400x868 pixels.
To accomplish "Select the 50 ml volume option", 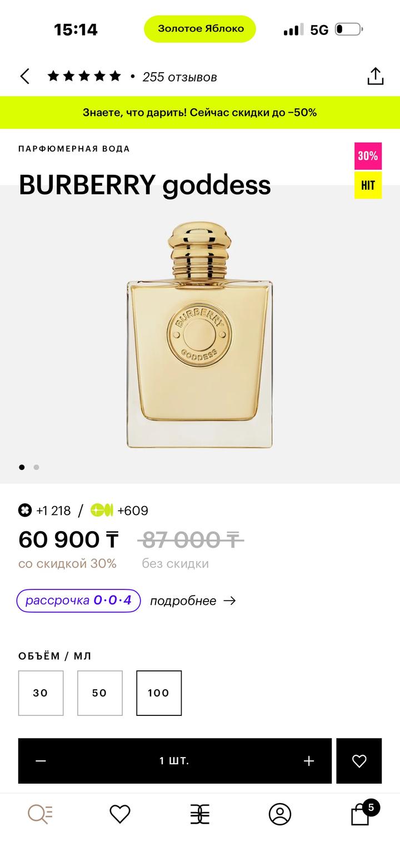I will (x=99, y=693).
